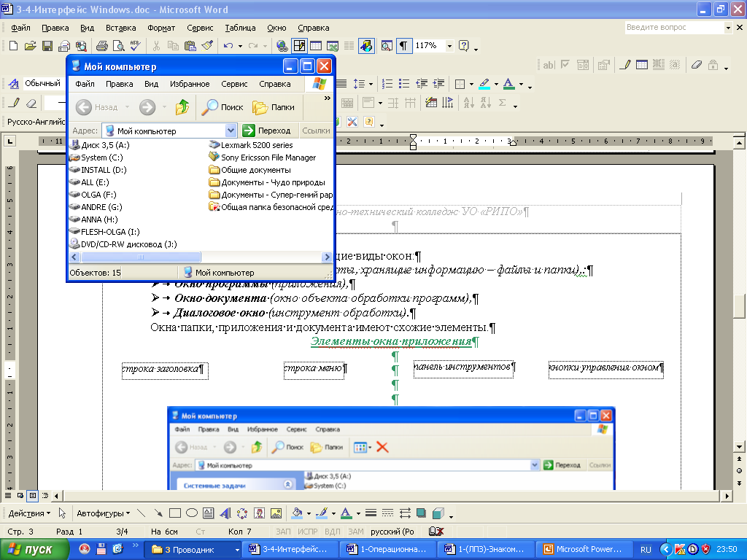This screenshot has width=747, height=560.
Task: Expand the undo history dropdown arrow
Action: [240, 46]
